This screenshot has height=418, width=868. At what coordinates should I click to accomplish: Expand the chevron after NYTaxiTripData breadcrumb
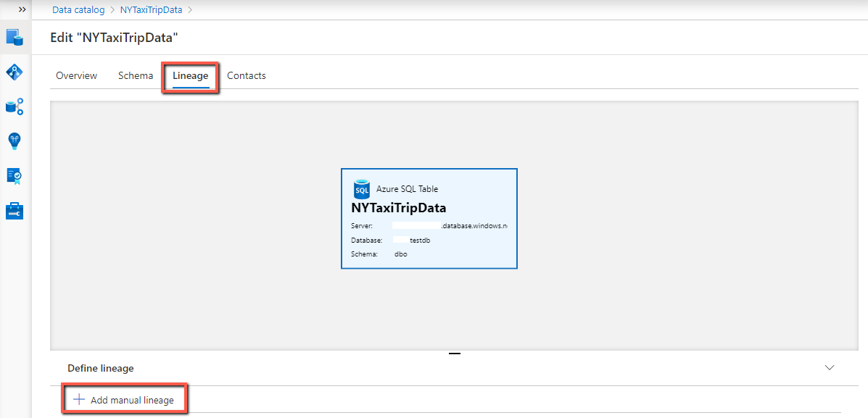click(189, 9)
